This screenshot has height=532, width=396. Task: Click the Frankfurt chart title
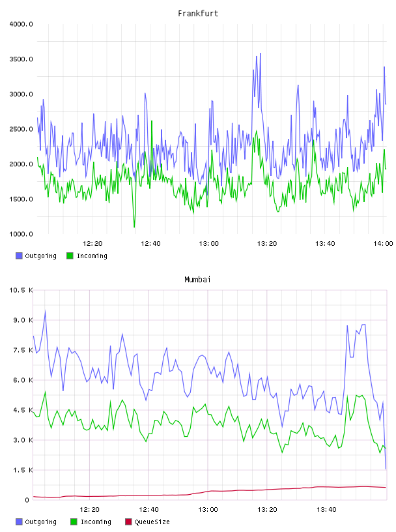(x=198, y=14)
